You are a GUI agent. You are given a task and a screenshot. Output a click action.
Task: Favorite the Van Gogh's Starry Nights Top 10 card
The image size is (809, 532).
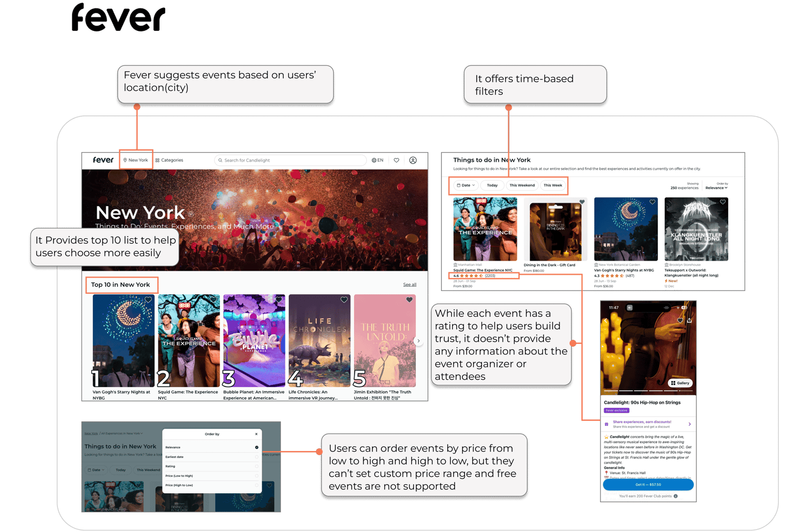coord(148,300)
